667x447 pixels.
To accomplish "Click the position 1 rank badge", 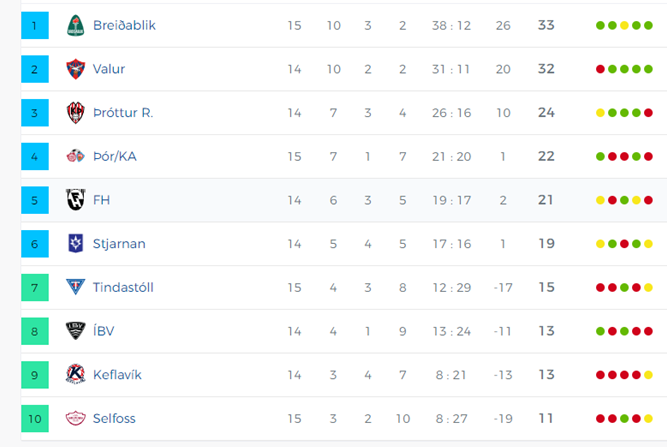I will [35, 26].
